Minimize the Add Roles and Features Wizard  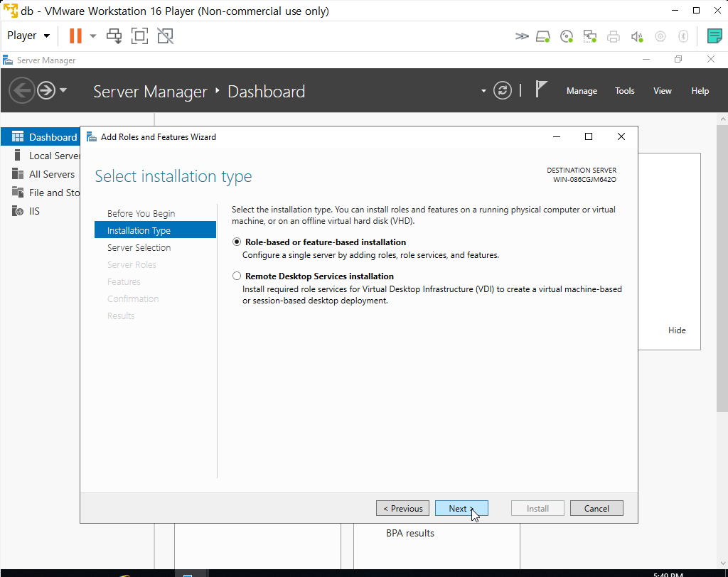[557, 136]
